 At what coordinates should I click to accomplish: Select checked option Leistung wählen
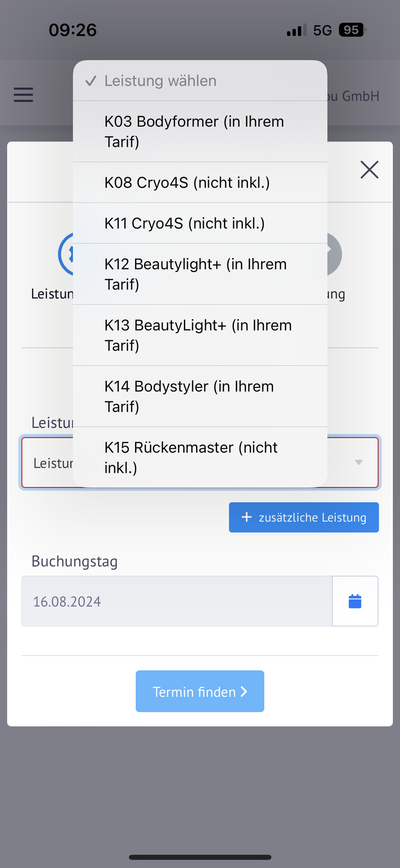[200, 81]
